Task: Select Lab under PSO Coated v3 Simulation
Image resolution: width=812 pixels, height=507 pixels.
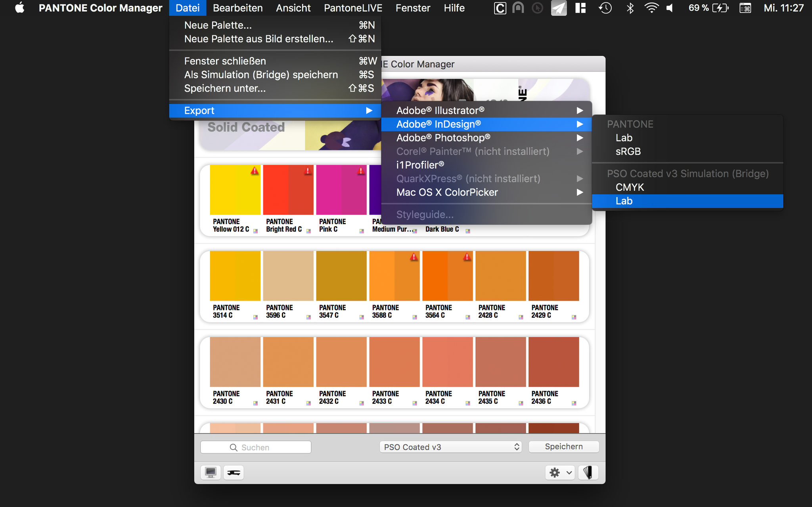Action: pyautogui.click(x=688, y=201)
